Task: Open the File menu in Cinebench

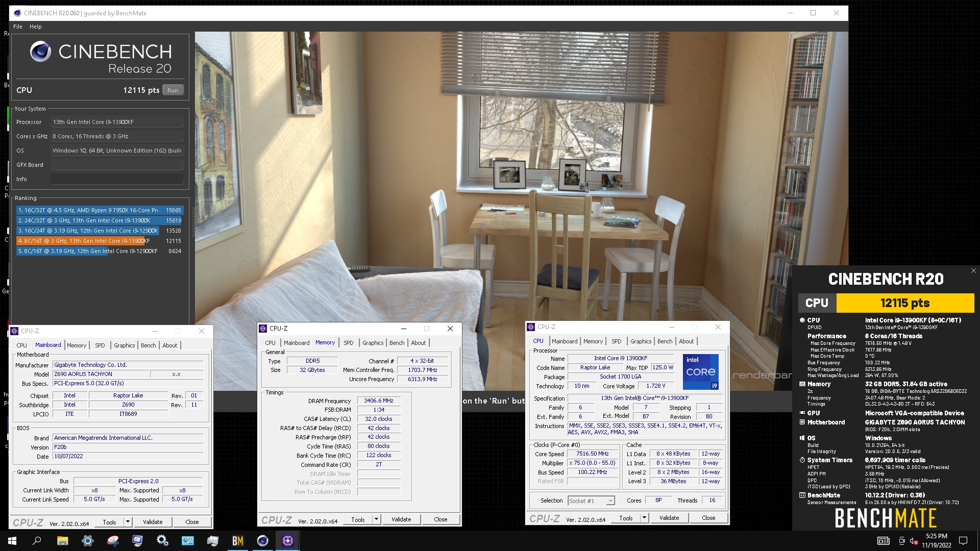Action: [x=18, y=27]
